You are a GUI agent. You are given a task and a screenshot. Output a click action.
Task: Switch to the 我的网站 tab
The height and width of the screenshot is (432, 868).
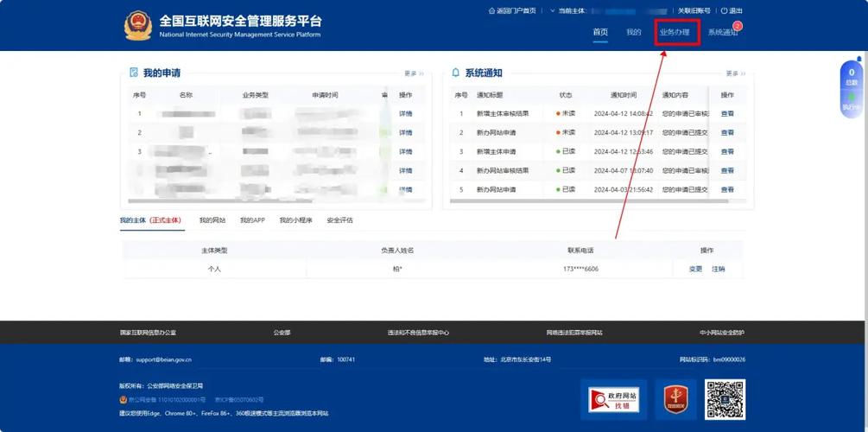click(212, 219)
